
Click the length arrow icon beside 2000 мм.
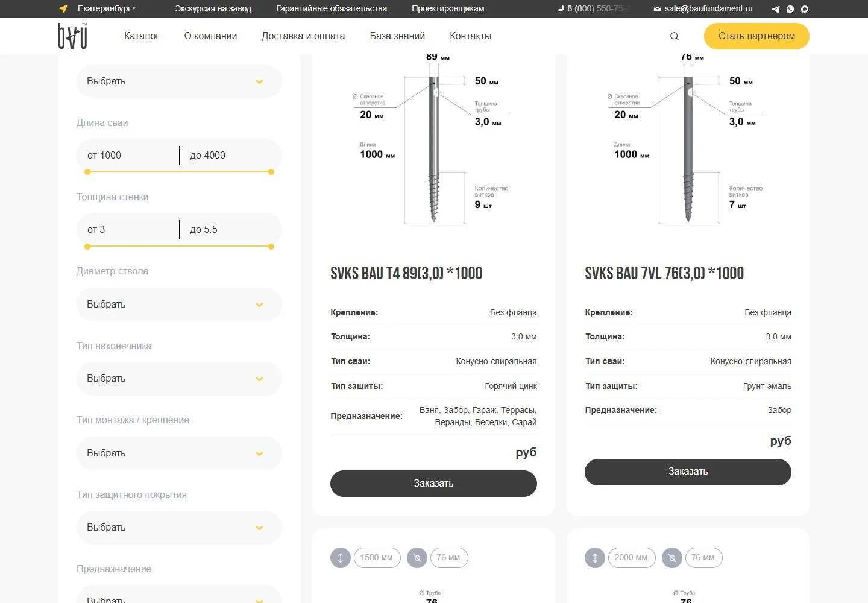595,558
